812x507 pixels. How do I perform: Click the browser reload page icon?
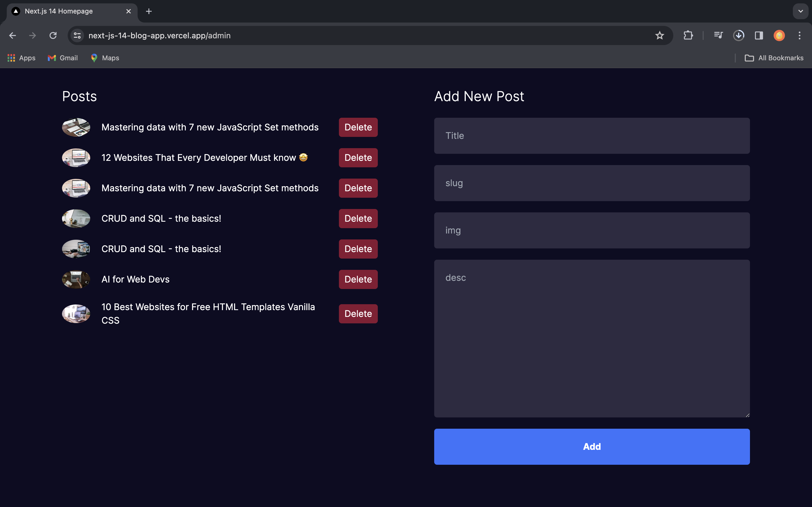pyautogui.click(x=53, y=35)
